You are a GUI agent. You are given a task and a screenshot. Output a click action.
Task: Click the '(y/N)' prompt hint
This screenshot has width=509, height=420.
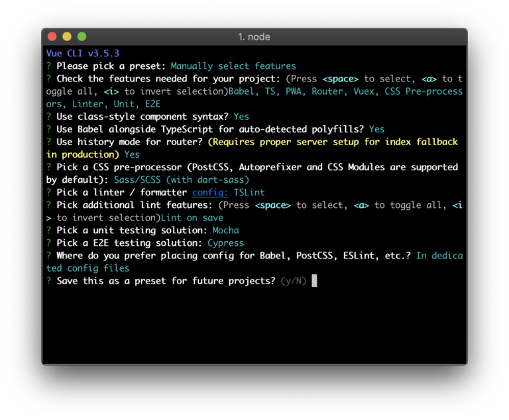(294, 281)
